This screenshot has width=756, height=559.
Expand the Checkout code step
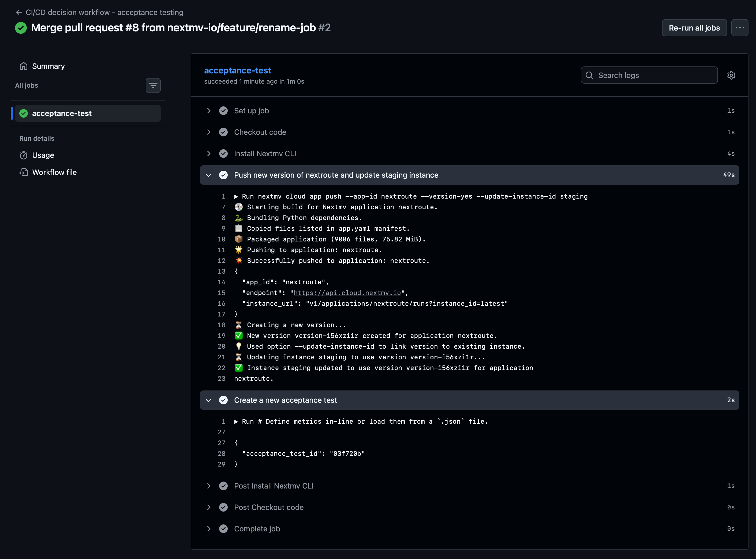tap(208, 132)
